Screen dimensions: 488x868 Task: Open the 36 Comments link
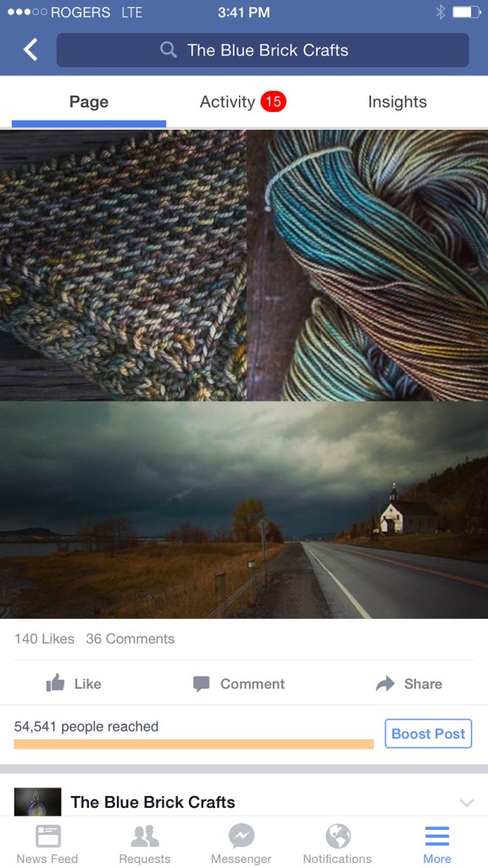tap(130, 639)
